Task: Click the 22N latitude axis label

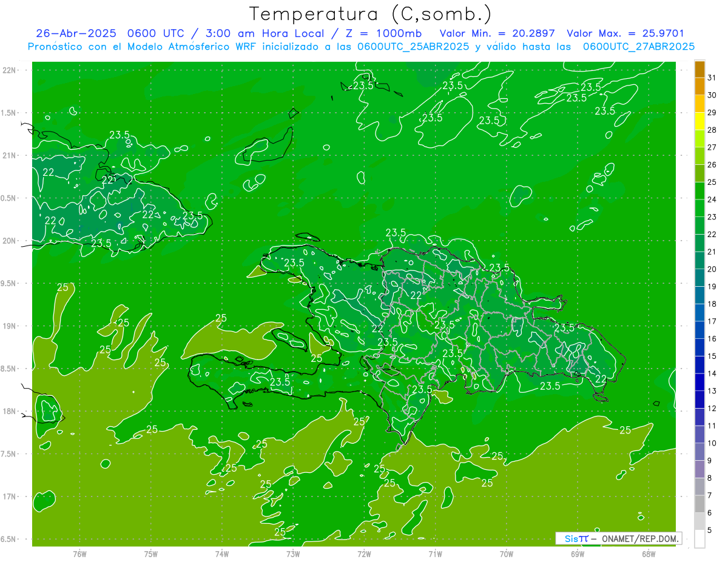Action: [x=9, y=70]
